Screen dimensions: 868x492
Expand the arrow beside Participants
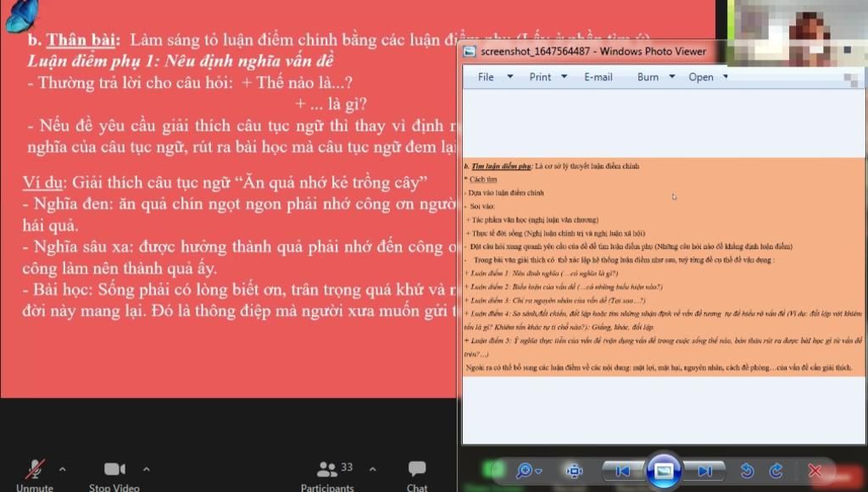click(373, 469)
